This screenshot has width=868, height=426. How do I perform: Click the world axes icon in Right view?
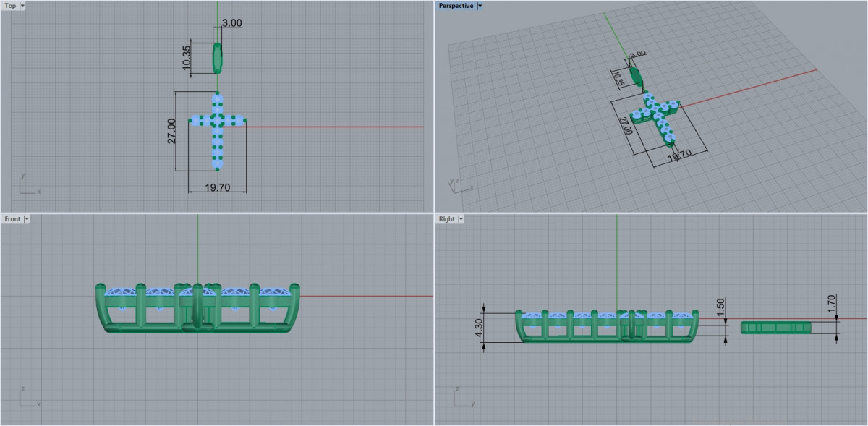pyautogui.click(x=461, y=398)
